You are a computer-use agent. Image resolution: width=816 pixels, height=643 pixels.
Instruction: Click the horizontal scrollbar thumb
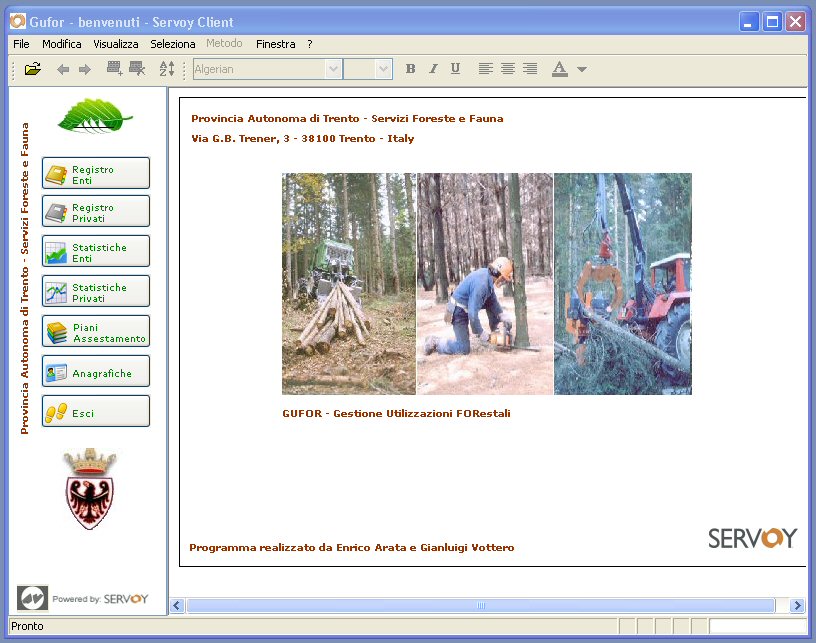click(481, 606)
